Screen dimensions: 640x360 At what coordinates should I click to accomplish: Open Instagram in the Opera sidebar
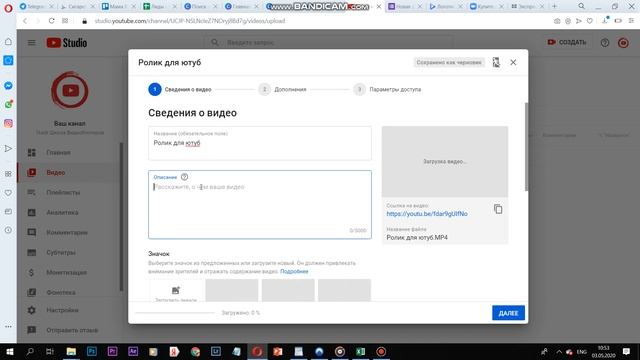(8, 123)
